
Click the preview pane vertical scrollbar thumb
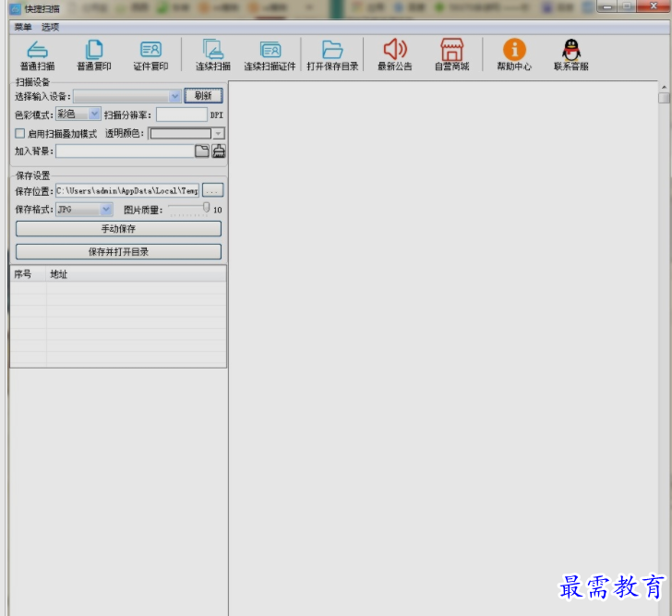(x=664, y=98)
